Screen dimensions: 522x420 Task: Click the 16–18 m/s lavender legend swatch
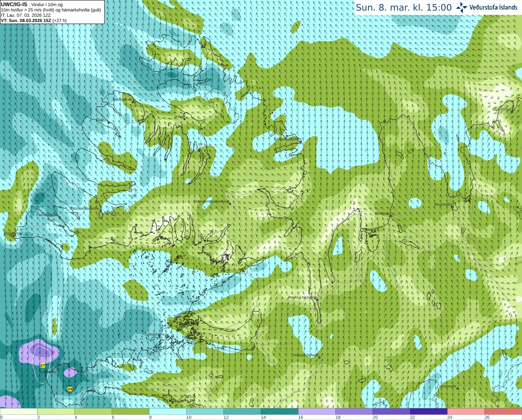tap(317, 411)
